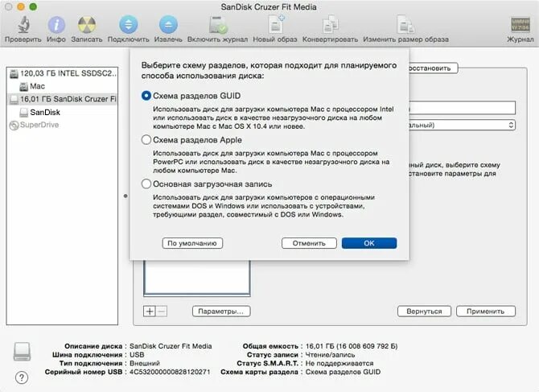Click the Не поддерживается S.M.A.R.T. value

(x=339, y=363)
